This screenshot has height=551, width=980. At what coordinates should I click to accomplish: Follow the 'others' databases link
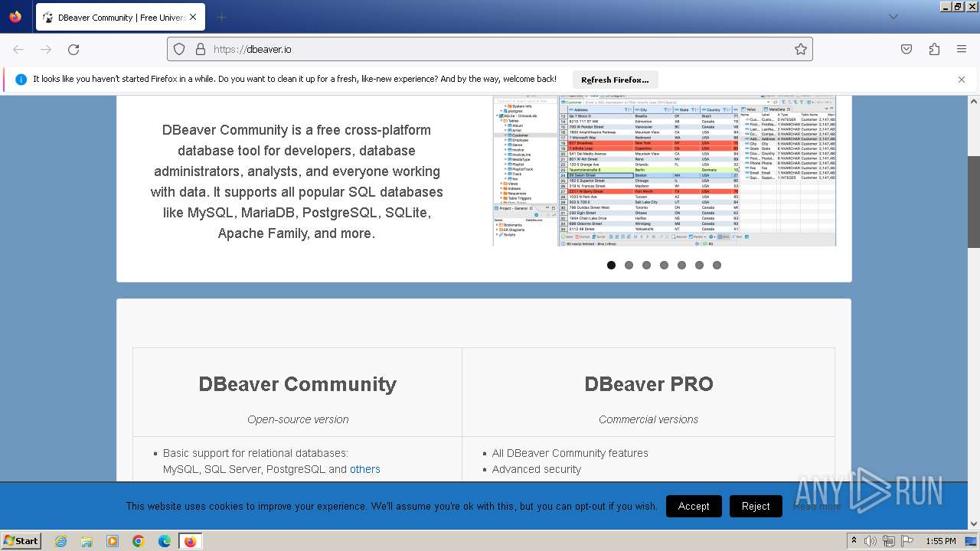364,469
